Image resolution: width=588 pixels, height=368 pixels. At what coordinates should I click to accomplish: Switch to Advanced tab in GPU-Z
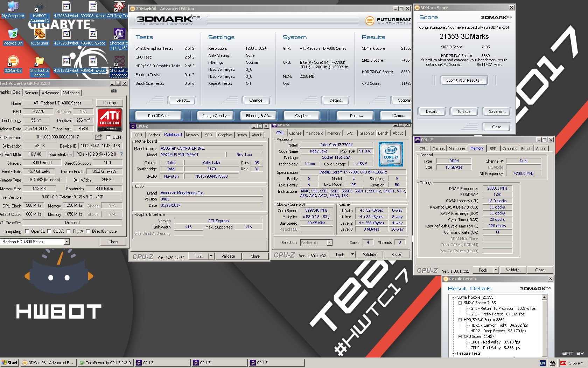[x=50, y=93]
